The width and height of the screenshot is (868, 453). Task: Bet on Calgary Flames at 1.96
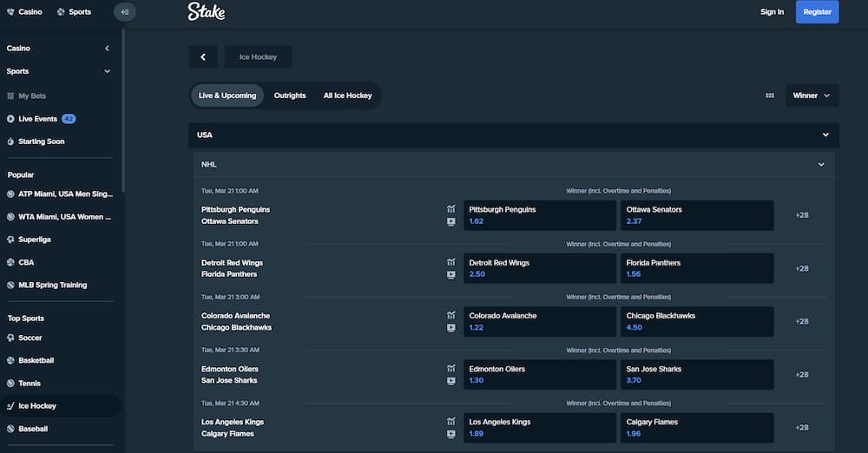[x=697, y=428]
